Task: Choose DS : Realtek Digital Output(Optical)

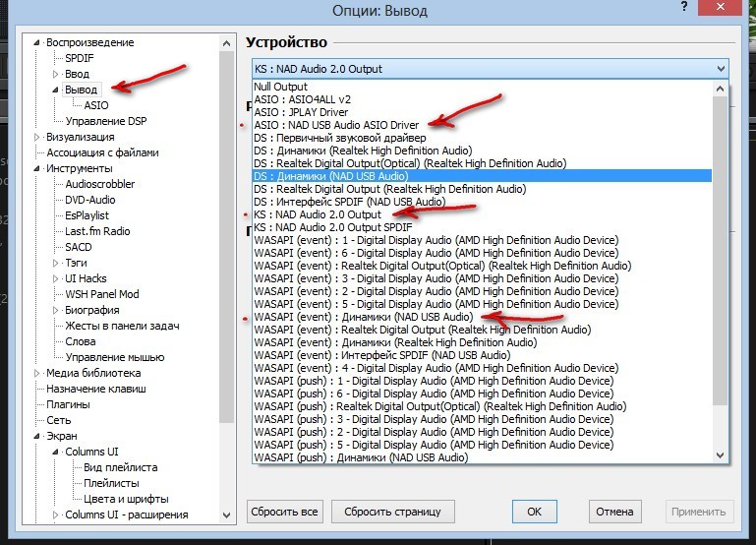Action: (482, 163)
